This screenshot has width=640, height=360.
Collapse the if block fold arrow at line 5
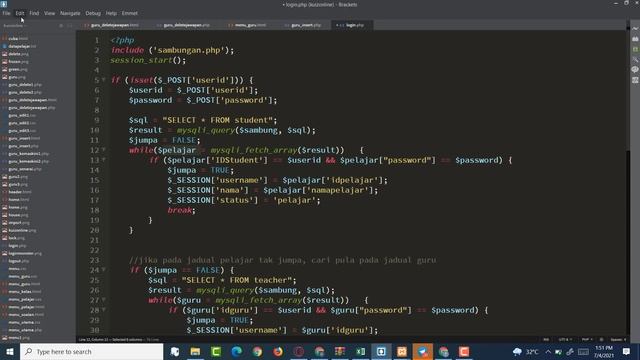click(104, 80)
